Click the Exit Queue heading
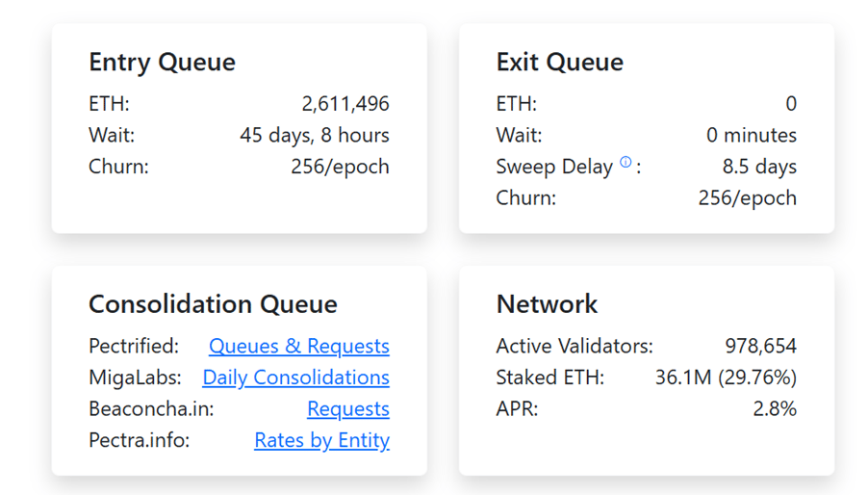The image size is (868, 495). pyautogui.click(x=559, y=63)
